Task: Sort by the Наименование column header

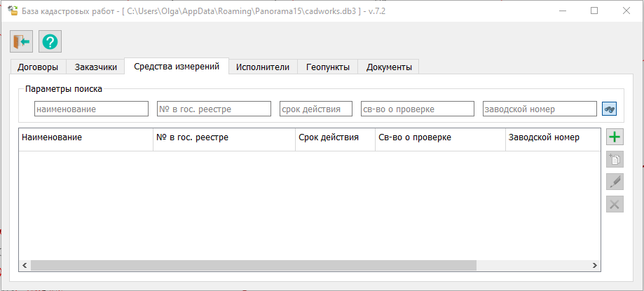Action: tap(85, 140)
